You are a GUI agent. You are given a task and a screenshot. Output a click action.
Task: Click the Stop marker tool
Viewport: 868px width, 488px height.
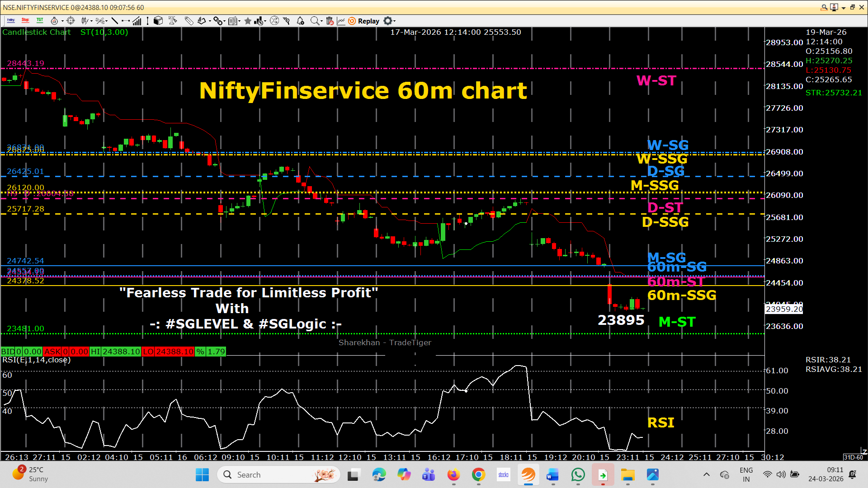(x=25, y=21)
